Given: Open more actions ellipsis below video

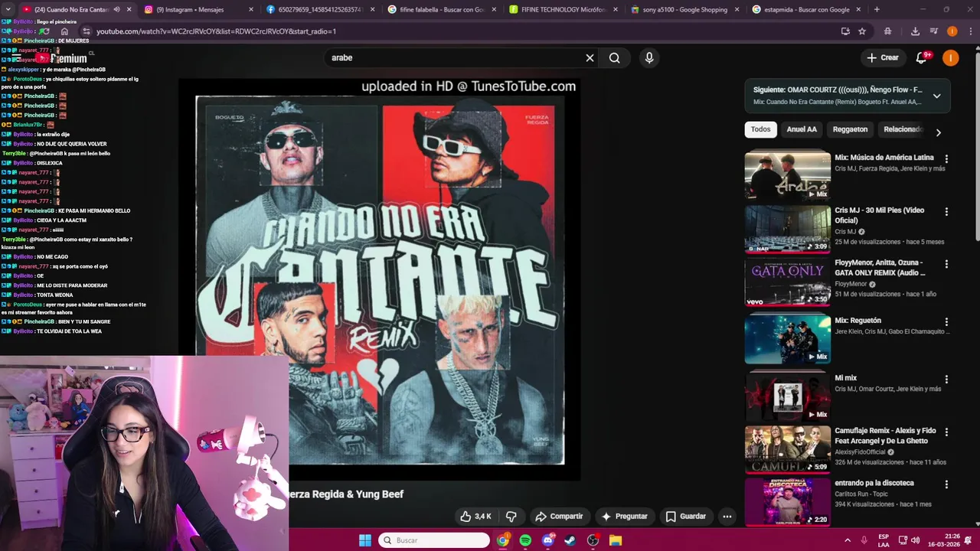Looking at the screenshot, I should pos(727,517).
